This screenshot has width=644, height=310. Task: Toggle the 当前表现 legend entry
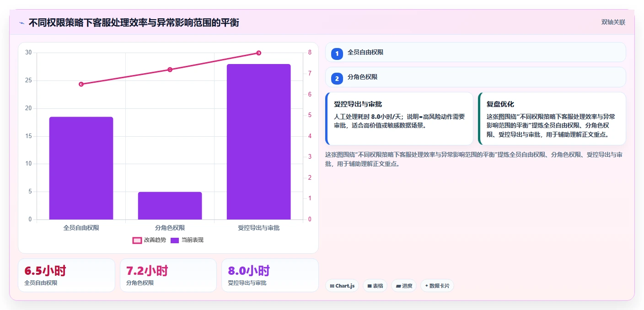[x=187, y=240]
